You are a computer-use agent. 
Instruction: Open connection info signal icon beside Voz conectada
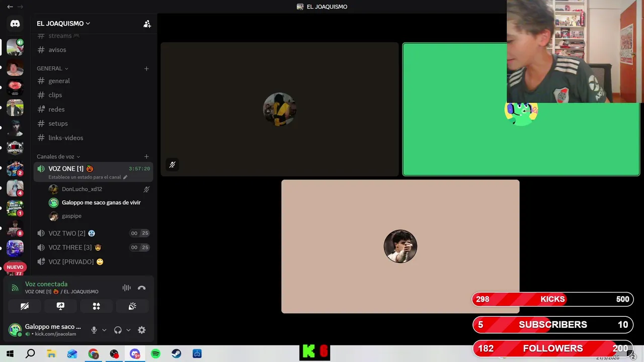coord(15,288)
